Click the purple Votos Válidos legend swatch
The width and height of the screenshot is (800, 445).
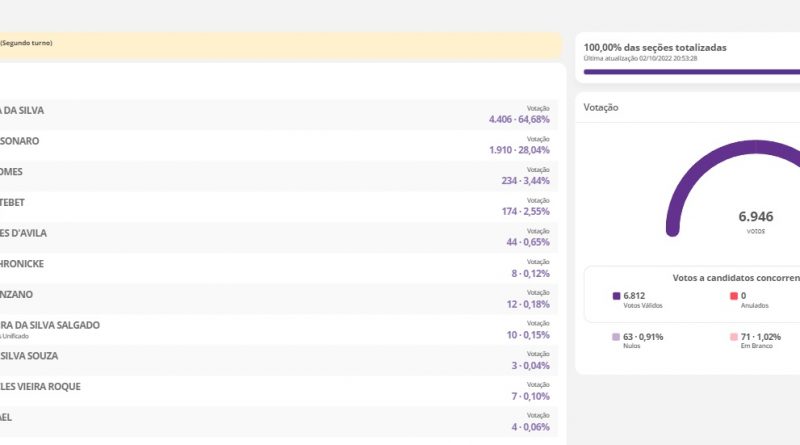(x=616, y=296)
